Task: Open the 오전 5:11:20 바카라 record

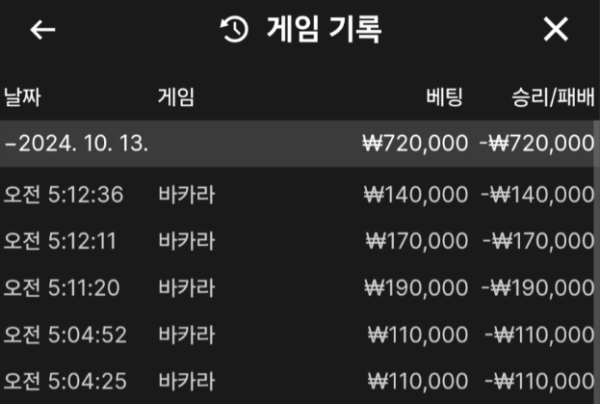Action: (x=300, y=288)
